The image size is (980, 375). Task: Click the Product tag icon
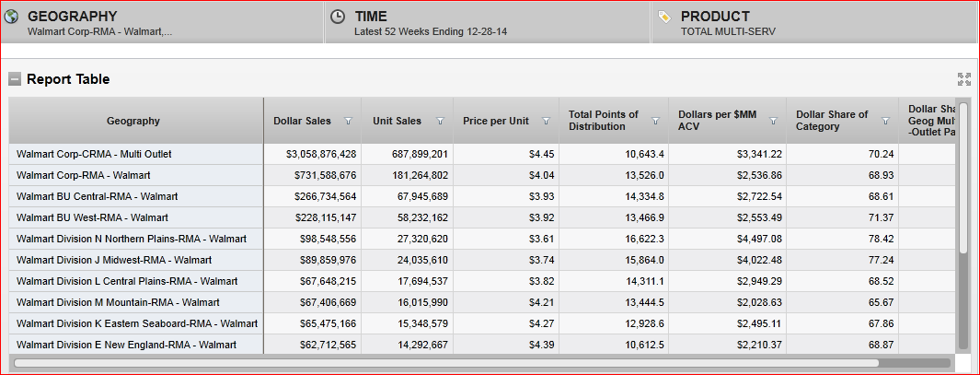[664, 17]
